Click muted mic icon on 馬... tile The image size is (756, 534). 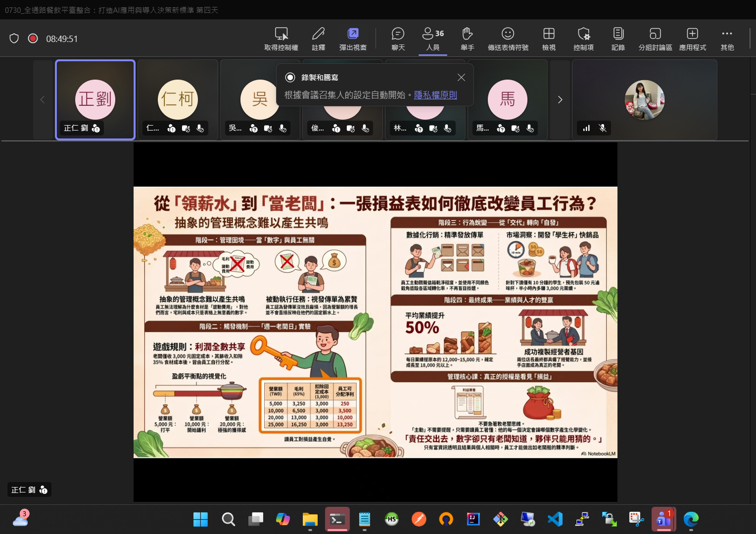pos(530,129)
